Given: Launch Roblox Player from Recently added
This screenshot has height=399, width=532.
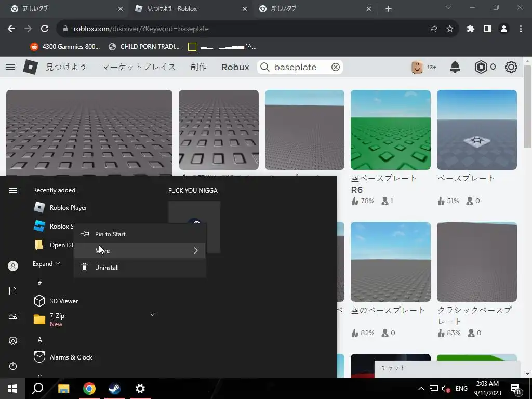Looking at the screenshot, I should pyautogui.click(x=60, y=208).
